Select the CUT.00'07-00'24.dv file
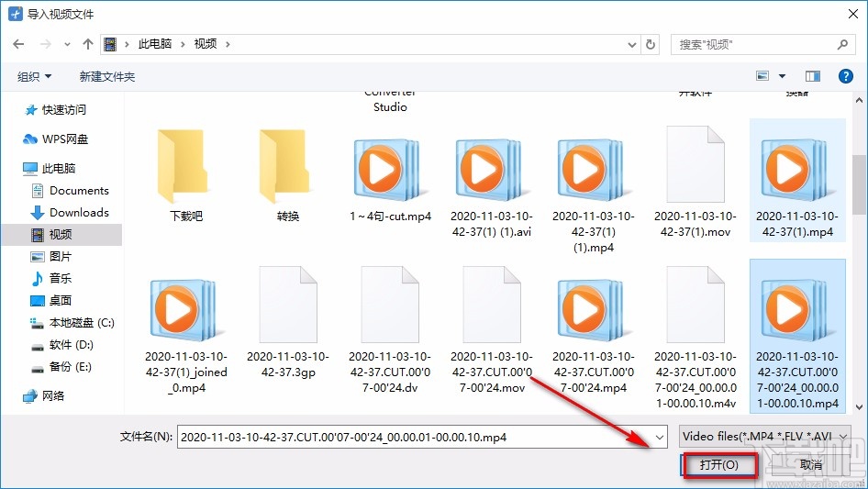The image size is (868, 489). point(390,329)
